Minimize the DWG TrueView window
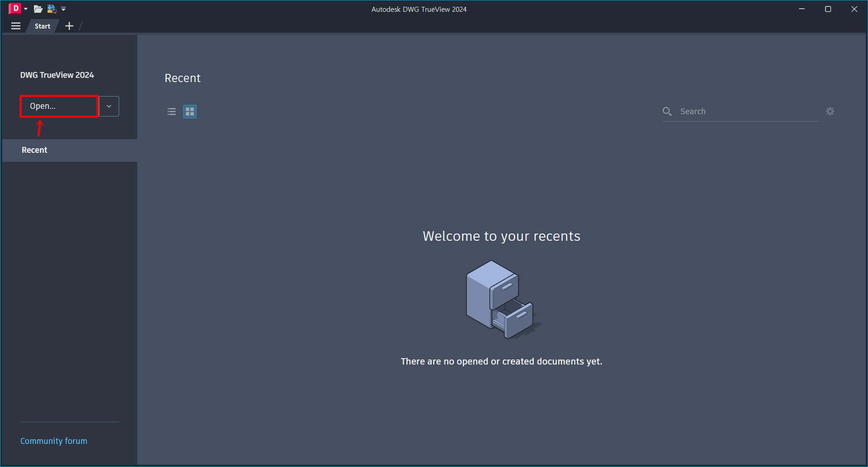The height and width of the screenshot is (467, 868). coord(802,9)
